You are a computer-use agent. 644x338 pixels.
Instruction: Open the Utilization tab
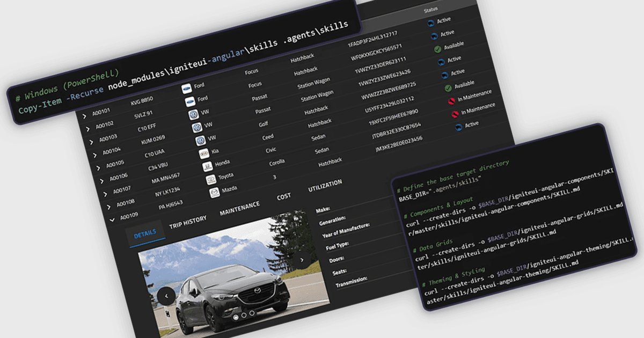coord(325,187)
